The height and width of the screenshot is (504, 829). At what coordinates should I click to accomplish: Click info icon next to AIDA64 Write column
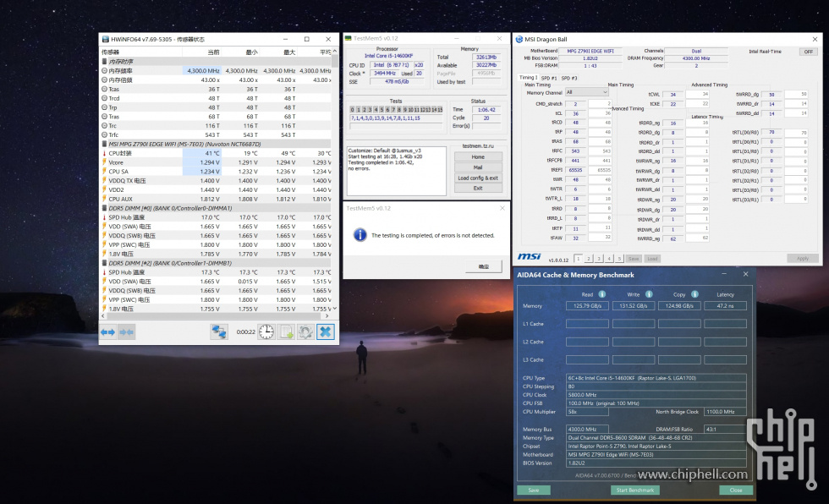click(x=649, y=294)
